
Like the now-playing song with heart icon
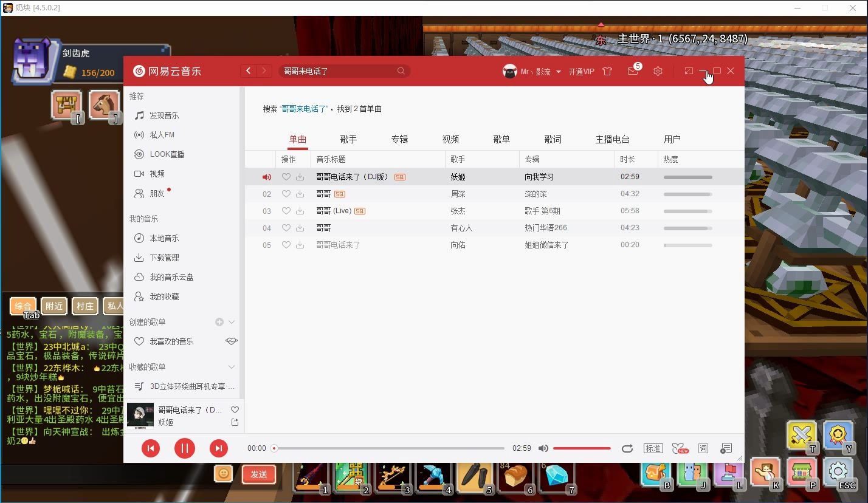(235, 409)
